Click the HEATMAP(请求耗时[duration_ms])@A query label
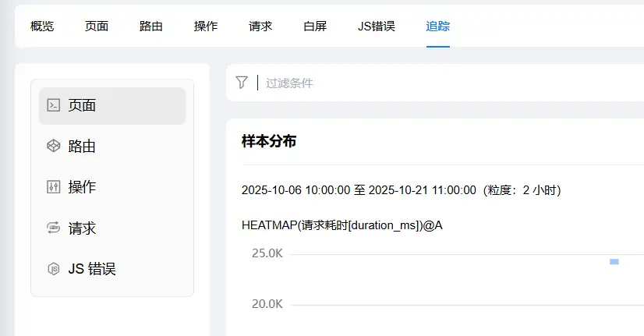Screen dimensions: 644x336 (342, 225)
